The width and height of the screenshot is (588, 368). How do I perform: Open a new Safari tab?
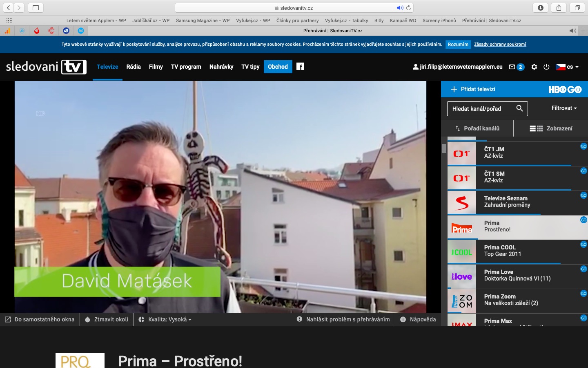point(583,31)
